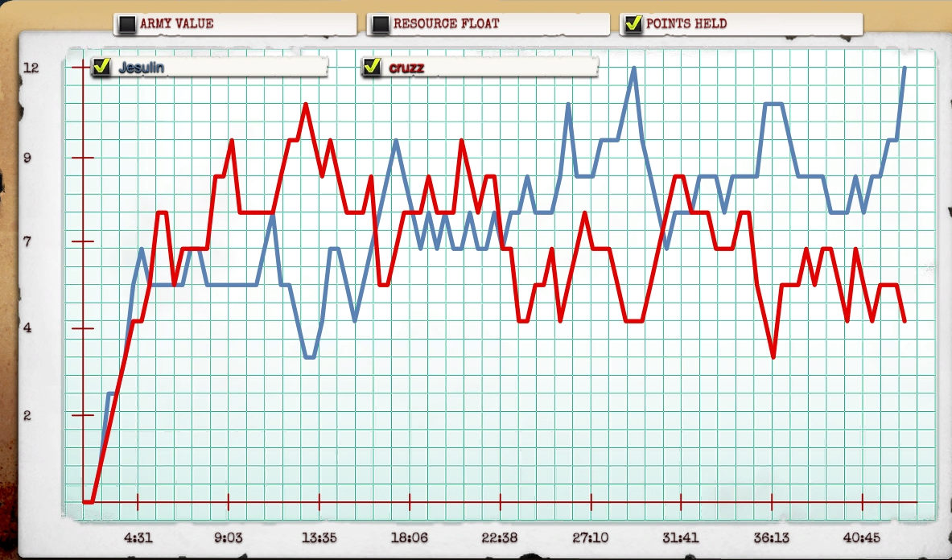Viewport: 952px width, 560px height.
Task: Click the 36:13 time label
Action: (772, 537)
